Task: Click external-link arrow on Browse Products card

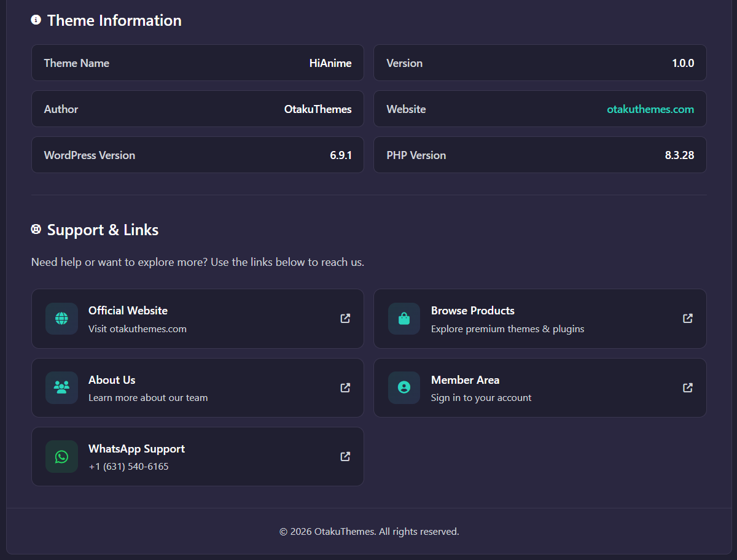Action: (x=688, y=318)
